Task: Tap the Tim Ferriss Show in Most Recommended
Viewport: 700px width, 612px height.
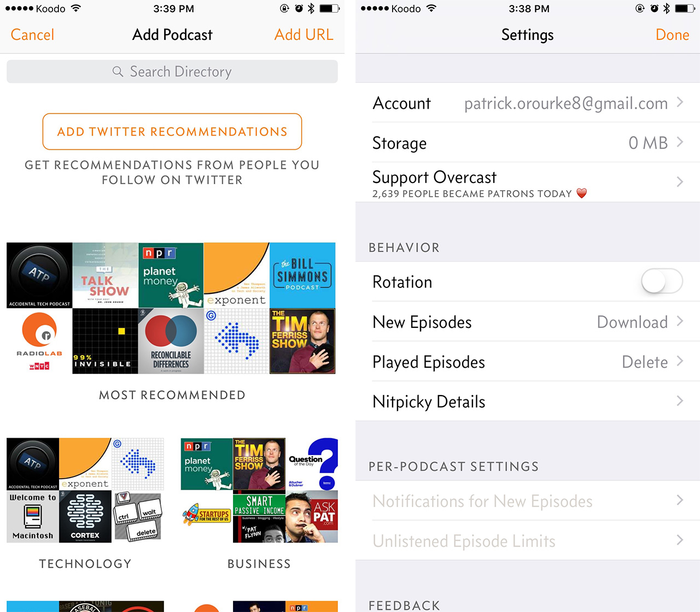Action: click(302, 341)
